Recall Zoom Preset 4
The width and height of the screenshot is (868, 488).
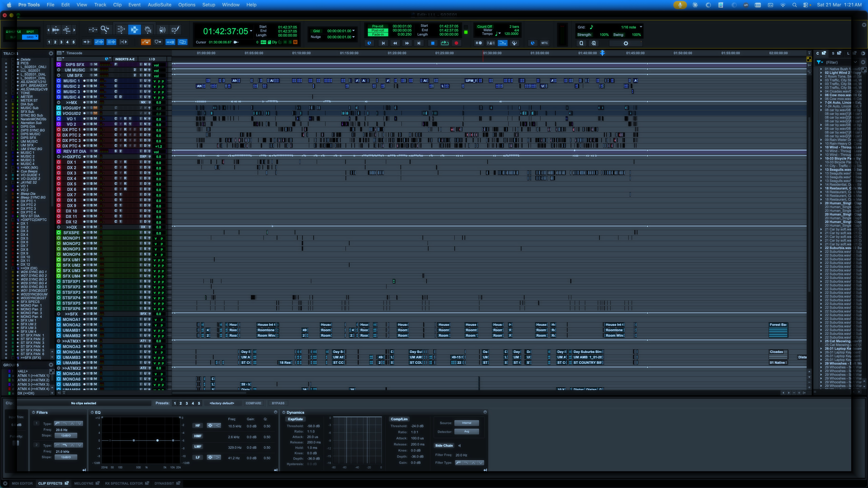[x=67, y=42]
